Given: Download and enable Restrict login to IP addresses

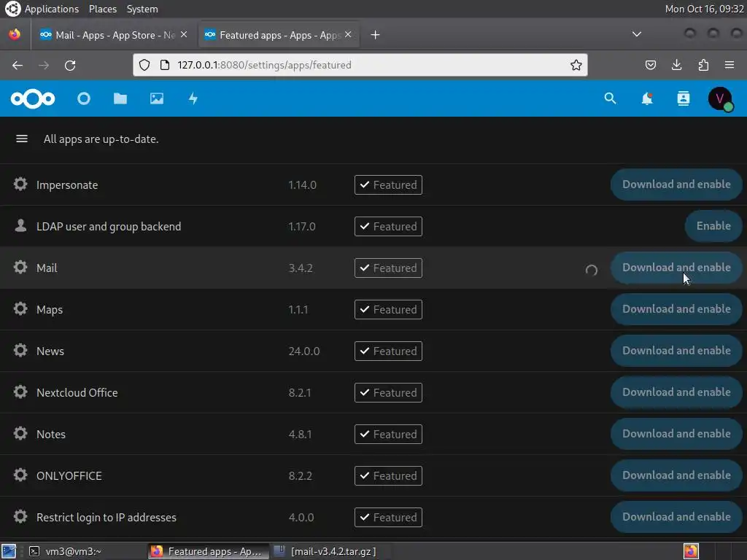Looking at the screenshot, I should click(x=676, y=517).
